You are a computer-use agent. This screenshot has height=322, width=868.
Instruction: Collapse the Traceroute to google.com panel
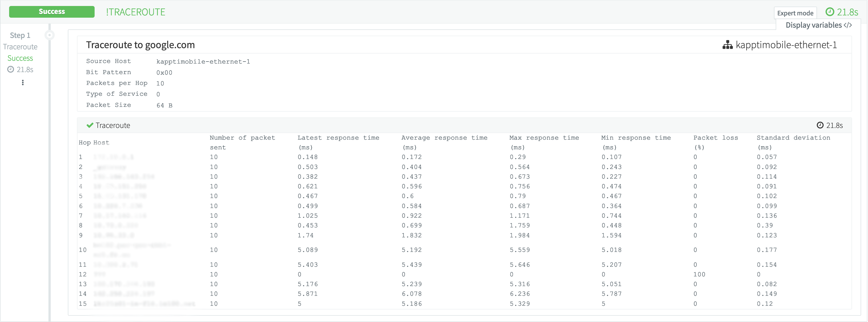(x=140, y=45)
